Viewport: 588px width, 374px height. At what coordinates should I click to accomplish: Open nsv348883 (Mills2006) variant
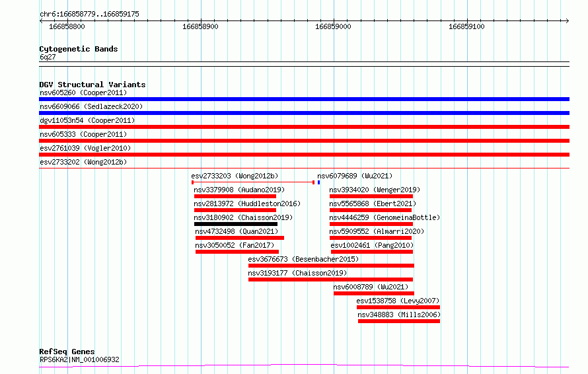pyautogui.click(x=399, y=315)
